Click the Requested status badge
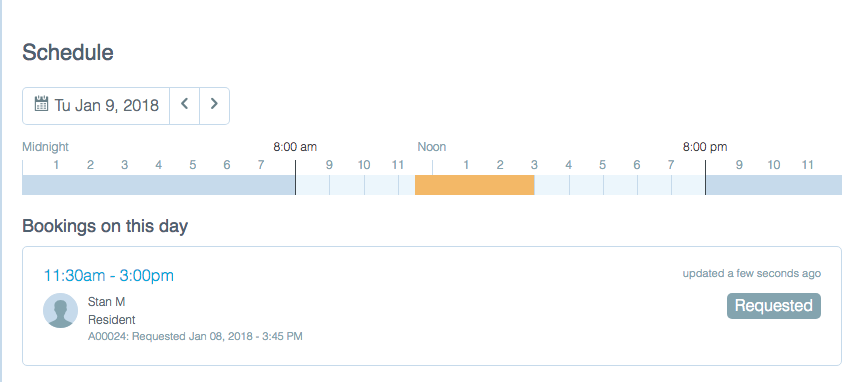The height and width of the screenshot is (382, 858). click(x=774, y=306)
